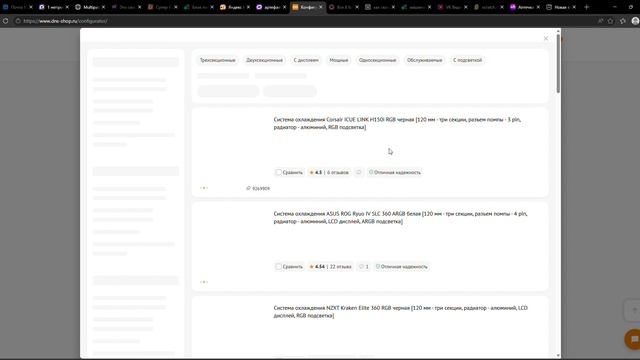Open the NZXT Kraken Elite 360 product link
The height and width of the screenshot is (360, 640).
(400, 311)
